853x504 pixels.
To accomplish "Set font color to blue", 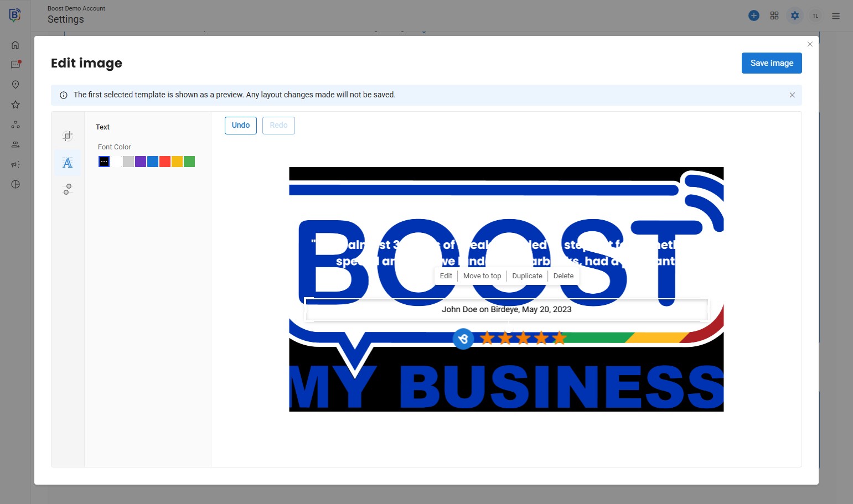I will (x=153, y=162).
